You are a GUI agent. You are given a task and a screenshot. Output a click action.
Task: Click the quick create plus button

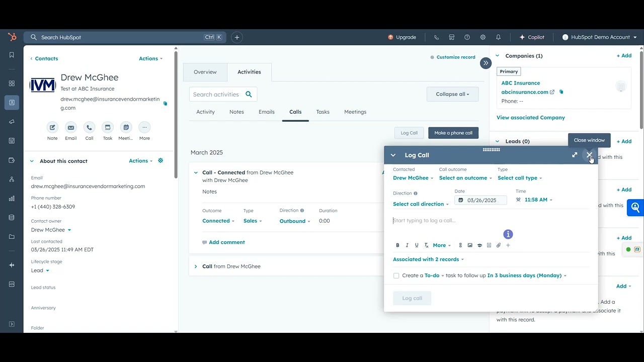tap(237, 37)
